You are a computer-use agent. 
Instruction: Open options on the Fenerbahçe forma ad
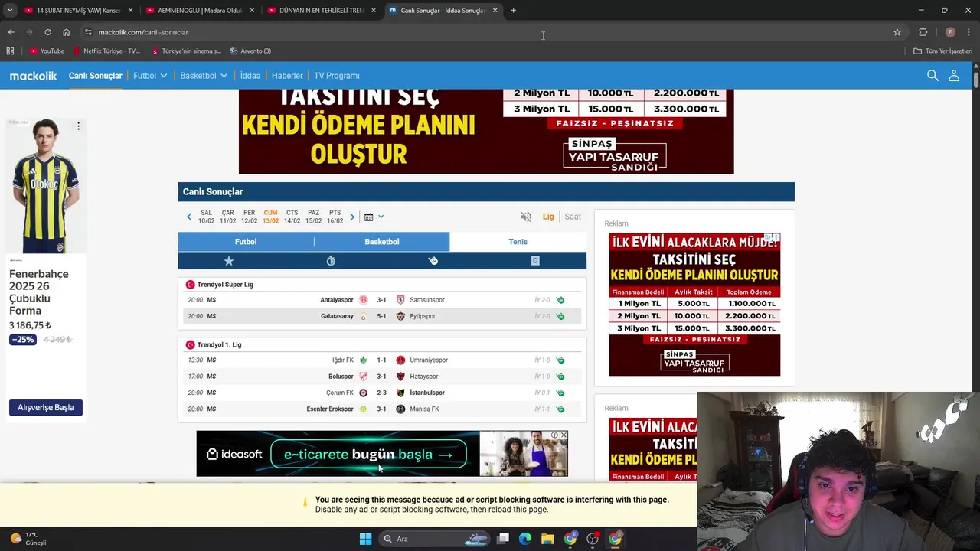[x=78, y=126]
